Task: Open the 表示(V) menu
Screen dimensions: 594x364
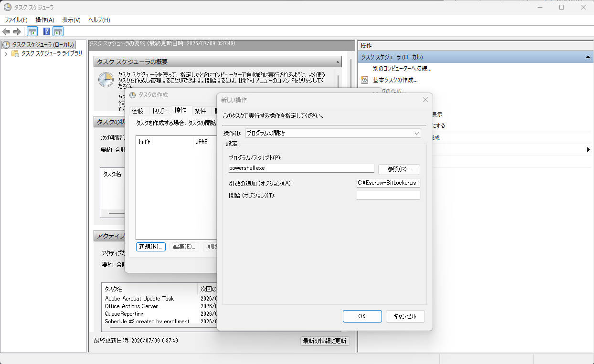Action: click(71, 20)
